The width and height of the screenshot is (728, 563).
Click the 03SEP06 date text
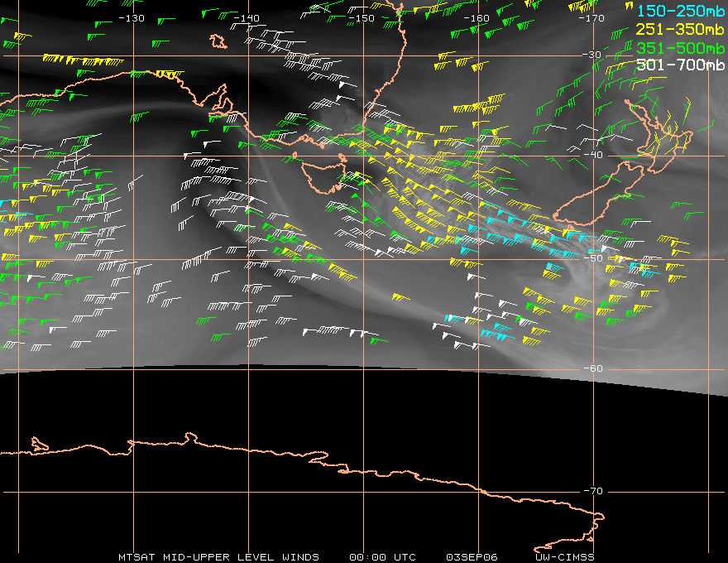pyautogui.click(x=472, y=557)
